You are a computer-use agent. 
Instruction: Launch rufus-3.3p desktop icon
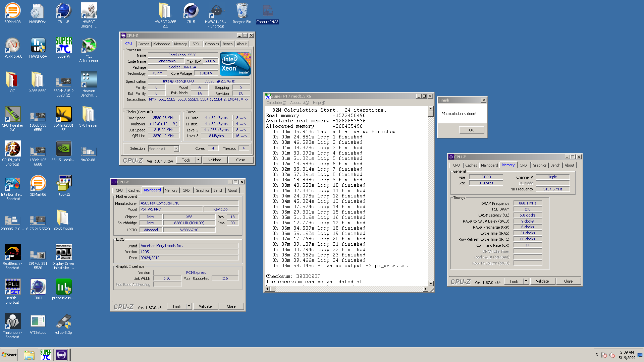point(63,324)
